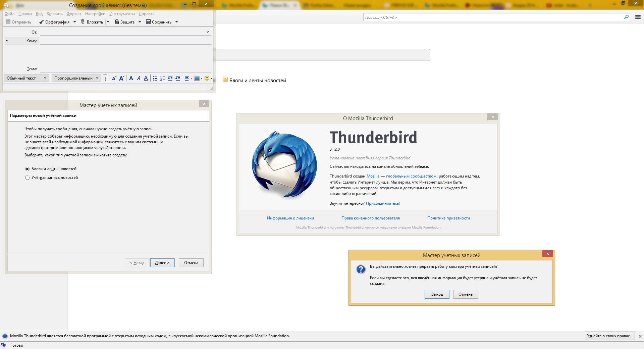The width and height of the screenshot is (644, 349).
Task: Apply underline formatting in compose toolbar
Action: pos(146,78)
